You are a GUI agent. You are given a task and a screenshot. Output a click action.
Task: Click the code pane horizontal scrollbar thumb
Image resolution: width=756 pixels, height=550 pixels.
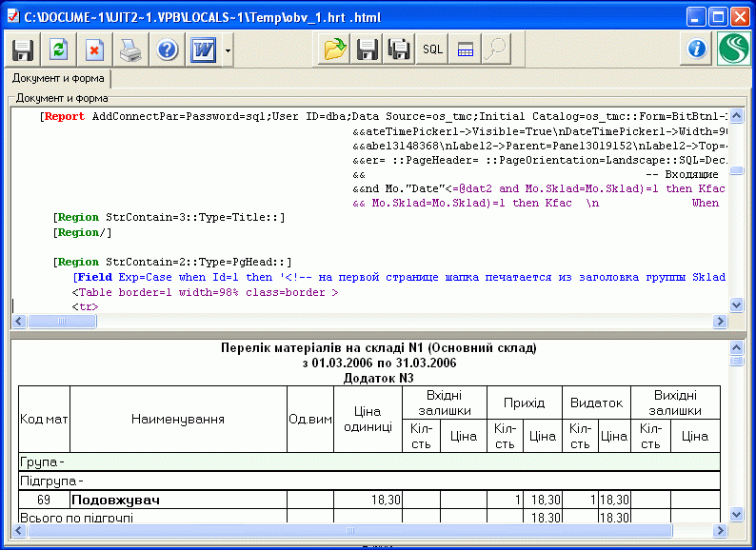pos(62,321)
